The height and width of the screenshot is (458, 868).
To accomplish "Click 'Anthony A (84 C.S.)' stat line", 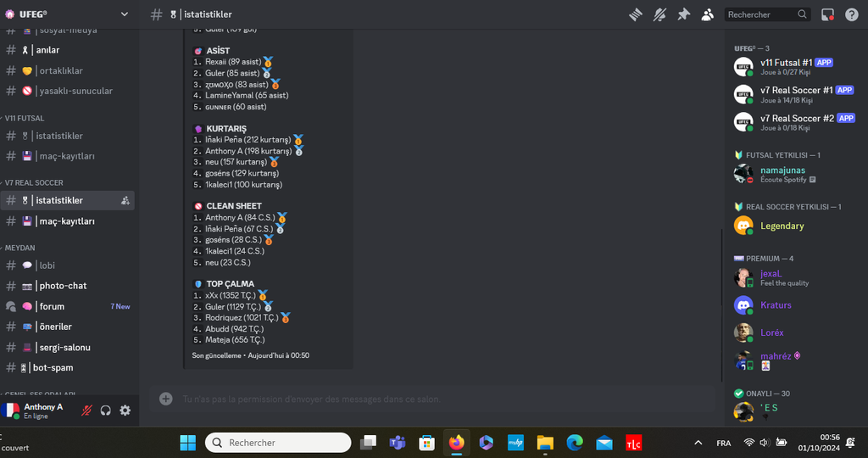I will 240,218.
